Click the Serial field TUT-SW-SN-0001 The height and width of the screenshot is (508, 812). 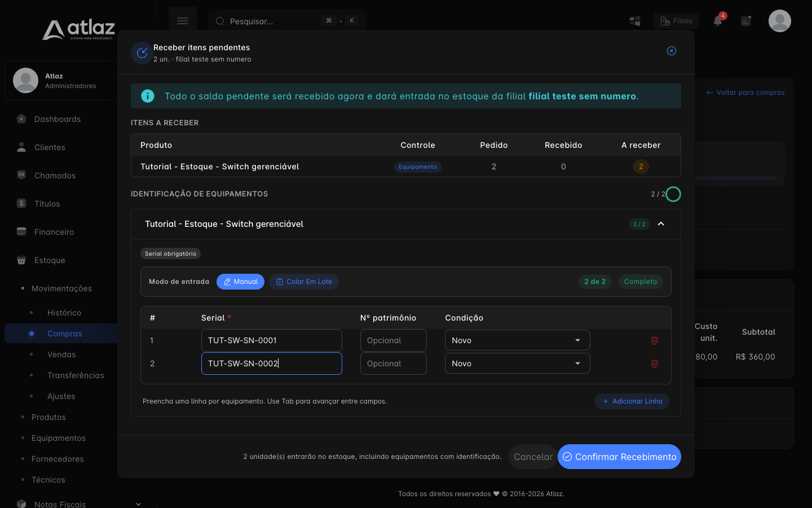pos(272,340)
